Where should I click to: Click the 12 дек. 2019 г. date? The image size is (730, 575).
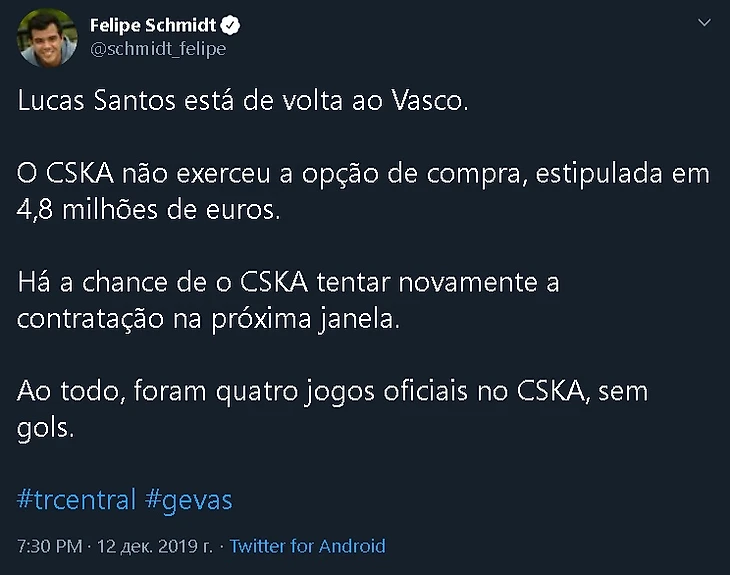[156, 546]
